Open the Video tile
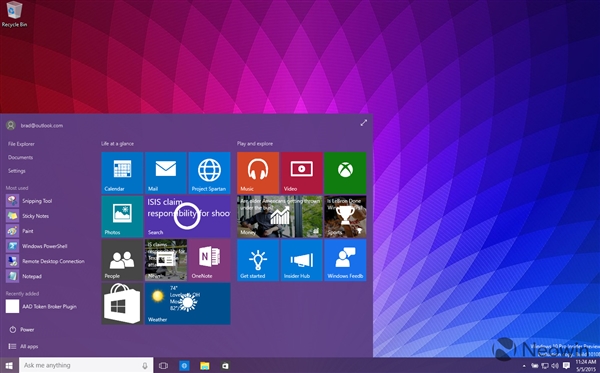Viewport: 600px width, 373px height. 302,173
